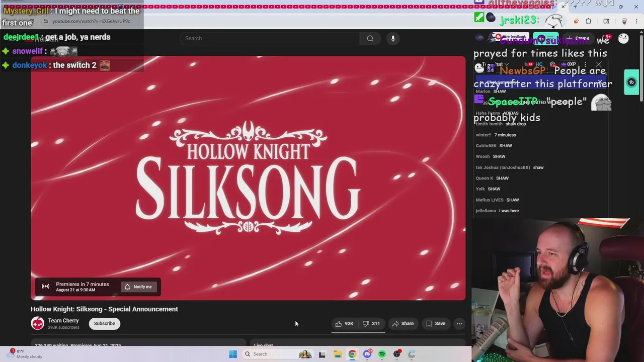Viewport: 644px width, 362px height.
Task: Collapse the Chat summary with its chevron
Action: [481, 82]
